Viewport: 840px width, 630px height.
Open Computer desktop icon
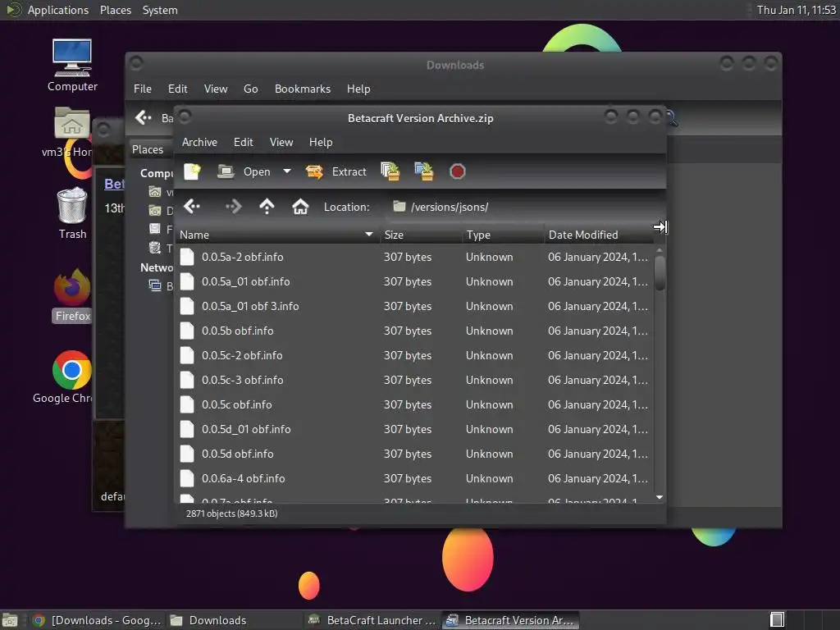click(72, 66)
